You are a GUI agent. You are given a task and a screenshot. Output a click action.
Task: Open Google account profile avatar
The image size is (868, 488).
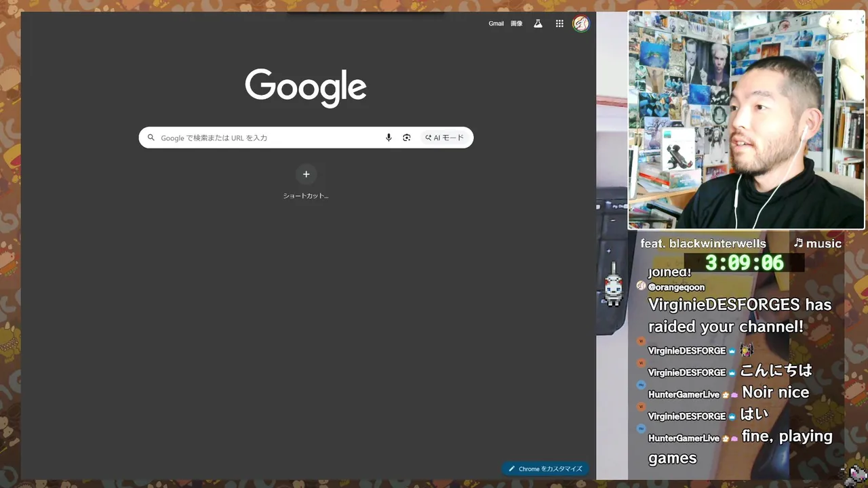coord(581,24)
